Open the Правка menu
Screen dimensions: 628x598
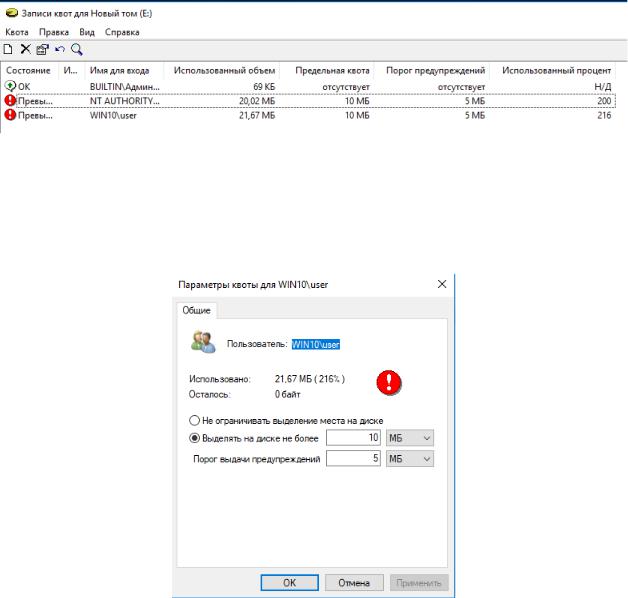54,32
